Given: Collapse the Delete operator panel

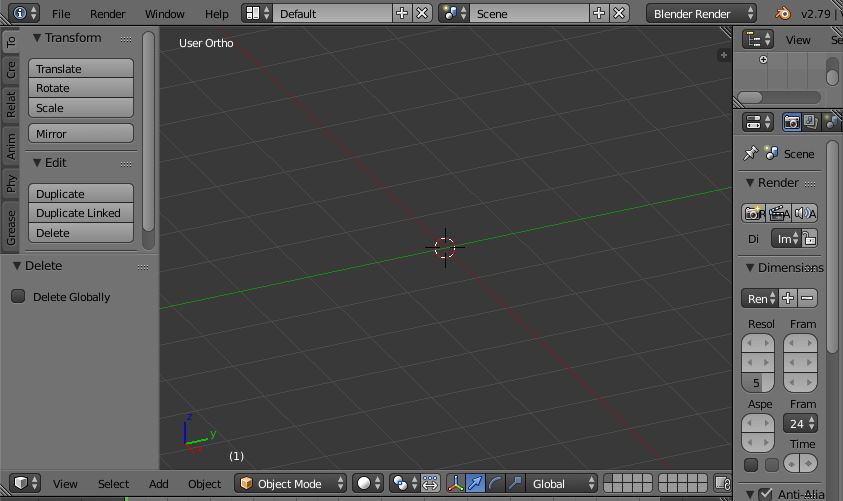Looking at the screenshot, I should (17, 266).
